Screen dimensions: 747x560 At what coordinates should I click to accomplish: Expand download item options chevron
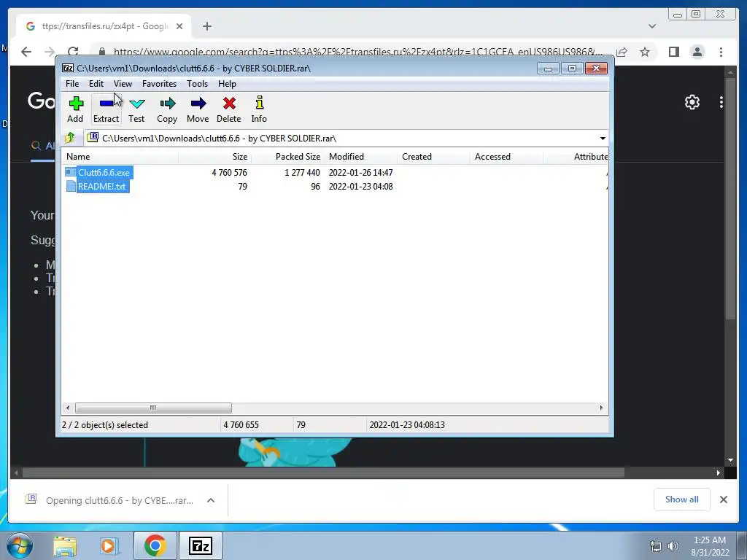[211, 500]
